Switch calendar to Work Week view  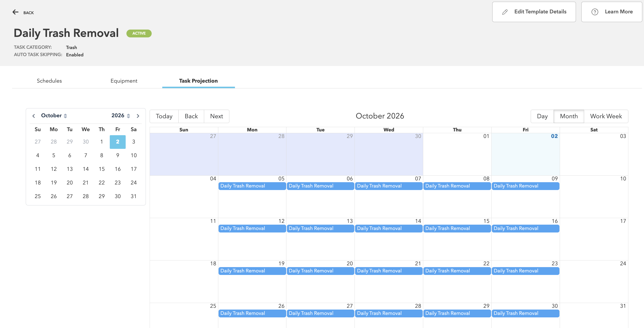pos(606,116)
